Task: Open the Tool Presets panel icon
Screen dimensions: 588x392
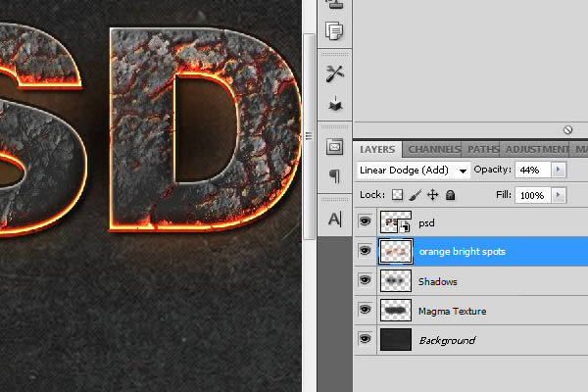Action: click(334, 73)
